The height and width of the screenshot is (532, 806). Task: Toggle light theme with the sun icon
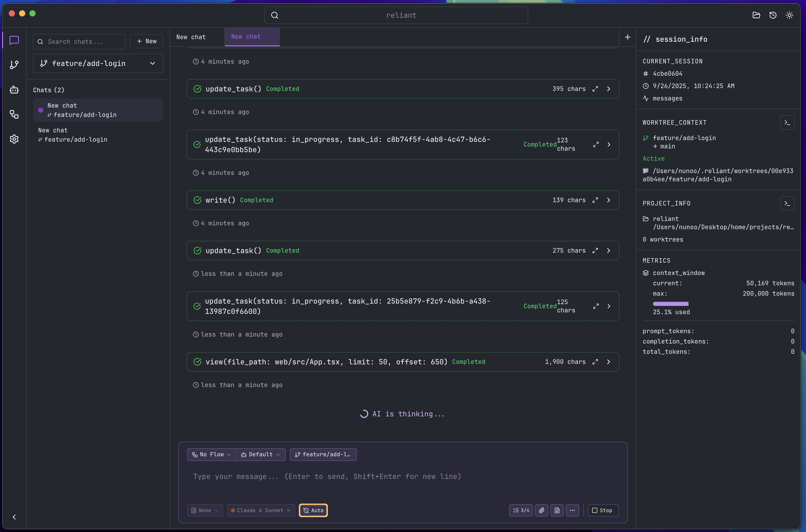789,15
